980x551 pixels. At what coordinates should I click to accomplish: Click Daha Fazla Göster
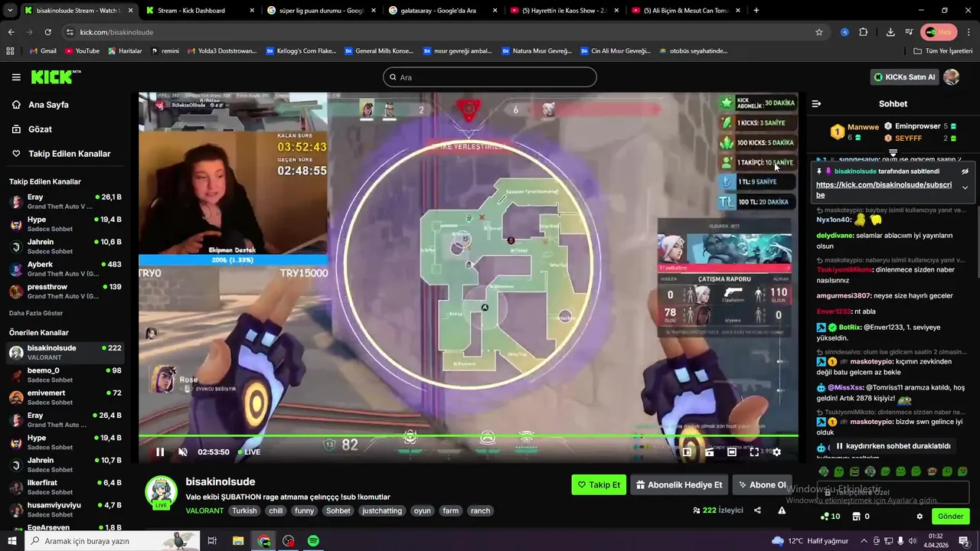pos(36,313)
